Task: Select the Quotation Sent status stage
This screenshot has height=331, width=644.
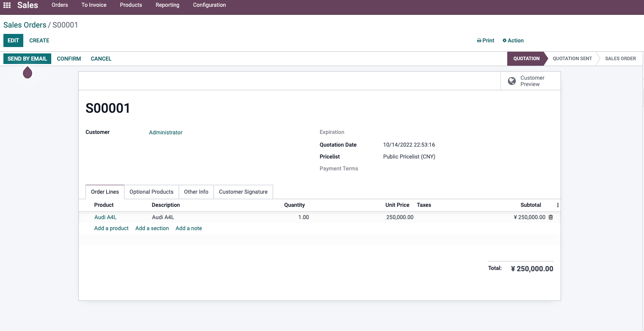Action: pos(572,58)
